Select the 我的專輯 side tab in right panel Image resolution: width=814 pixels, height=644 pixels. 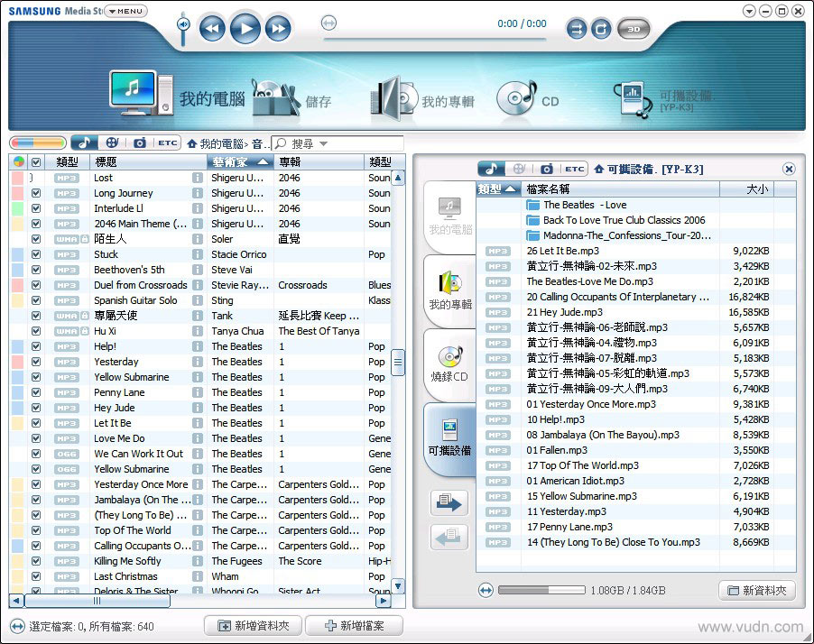450,291
